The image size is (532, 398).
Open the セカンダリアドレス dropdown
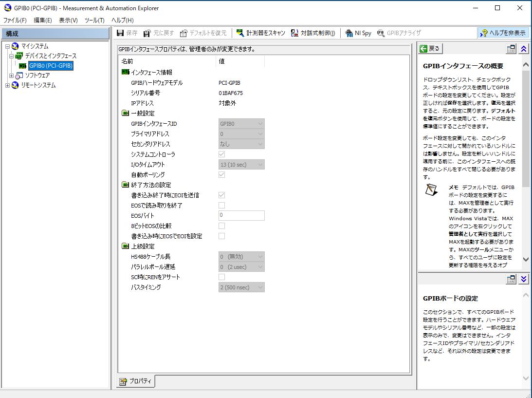241,144
